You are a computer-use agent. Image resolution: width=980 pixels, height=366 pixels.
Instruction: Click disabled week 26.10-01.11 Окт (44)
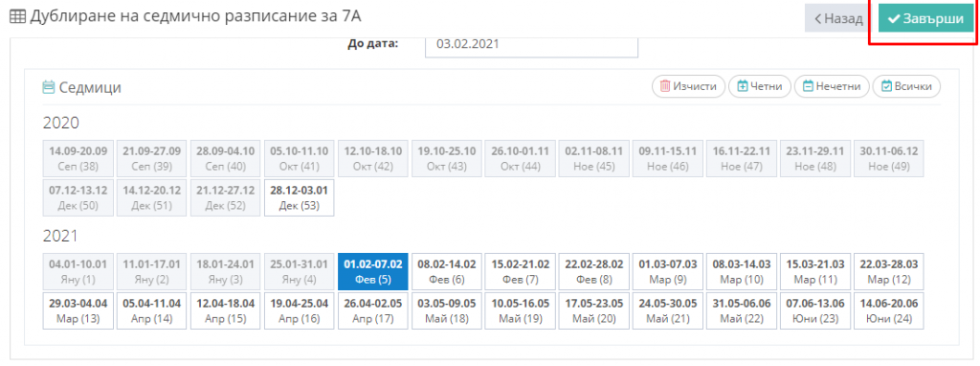click(x=520, y=158)
